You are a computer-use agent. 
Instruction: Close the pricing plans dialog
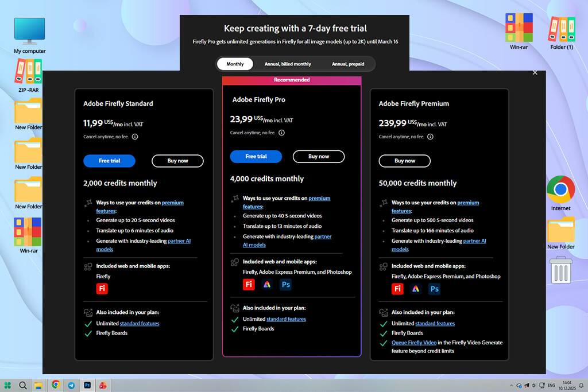pos(535,73)
